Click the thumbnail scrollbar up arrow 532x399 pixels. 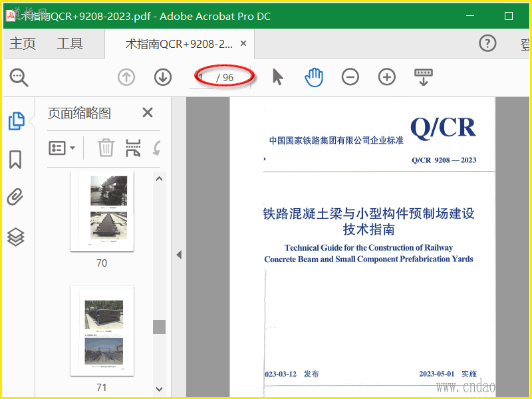(160, 179)
